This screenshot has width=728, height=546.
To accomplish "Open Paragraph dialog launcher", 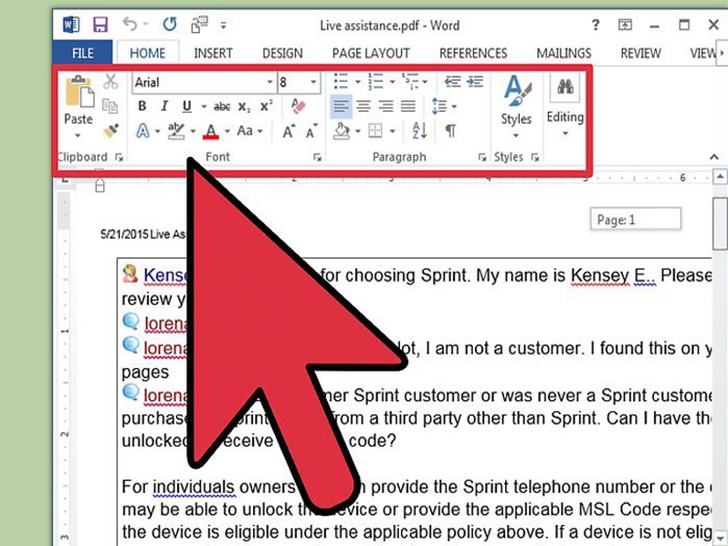I will (x=482, y=157).
